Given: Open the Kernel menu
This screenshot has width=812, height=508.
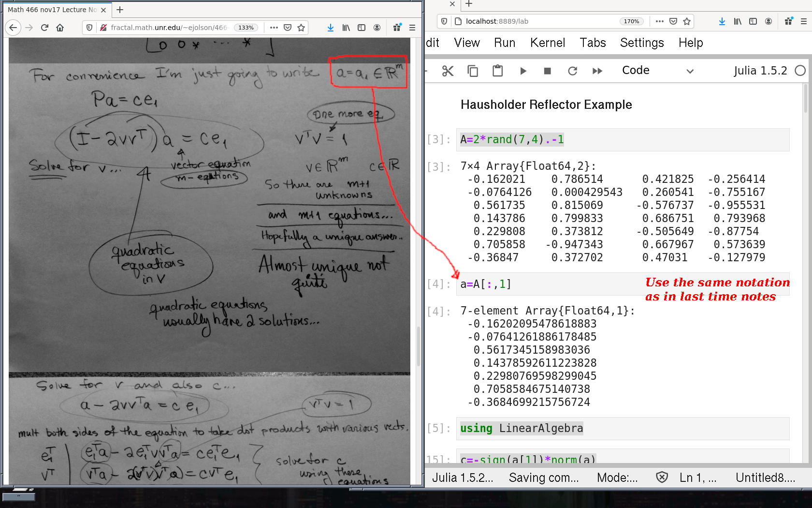Looking at the screenshot, I should [547, 43].
